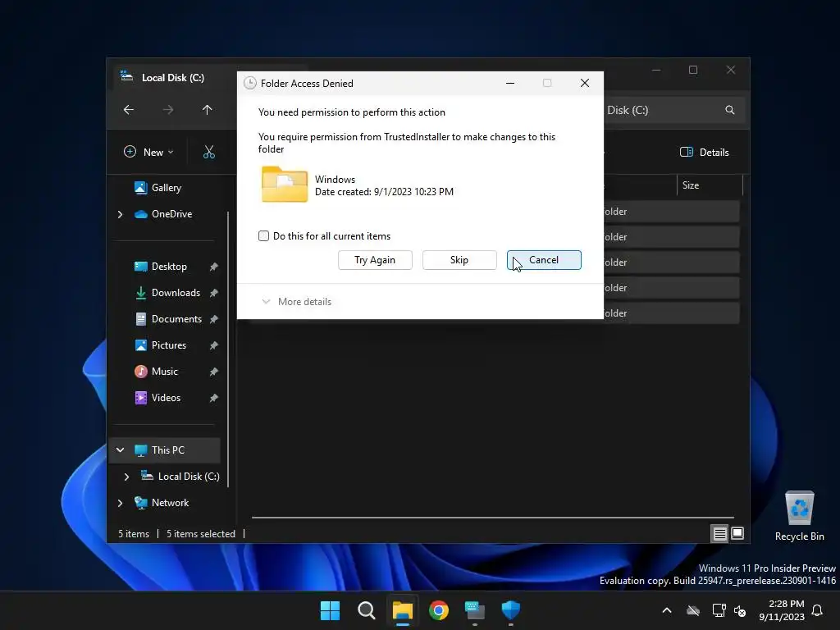Expand the Network tree node
840x630 pixels.
120,503
